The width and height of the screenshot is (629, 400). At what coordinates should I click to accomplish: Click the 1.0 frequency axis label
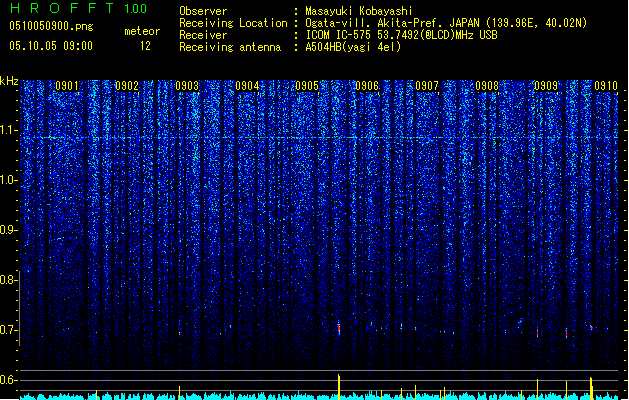click(x=9, y=180)
